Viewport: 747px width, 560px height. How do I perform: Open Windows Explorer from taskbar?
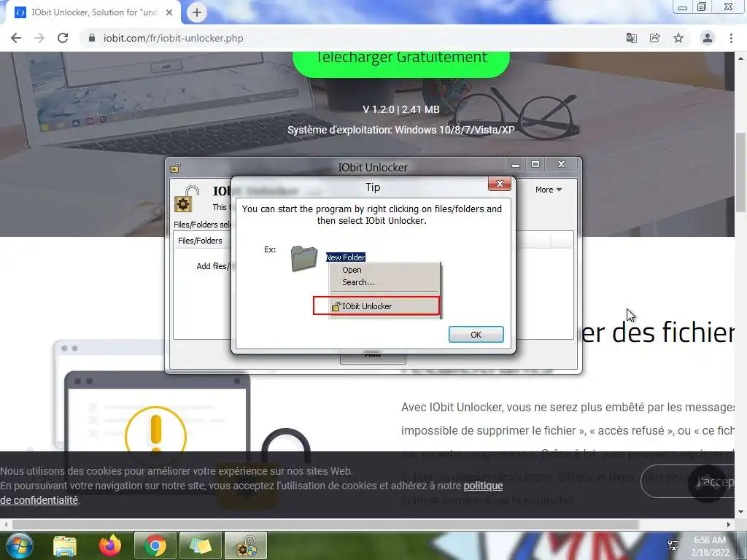click(65, 545)
